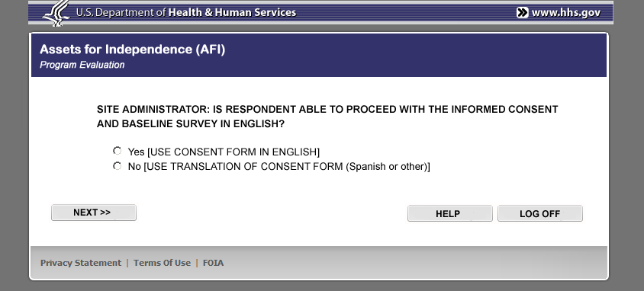Click the HHS eagle logo
The height and width of the screenshot is (291, 644).
point(56,13)
